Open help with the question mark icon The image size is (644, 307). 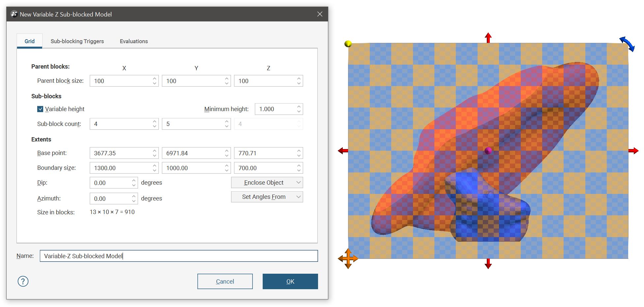(x=23, y=281)
